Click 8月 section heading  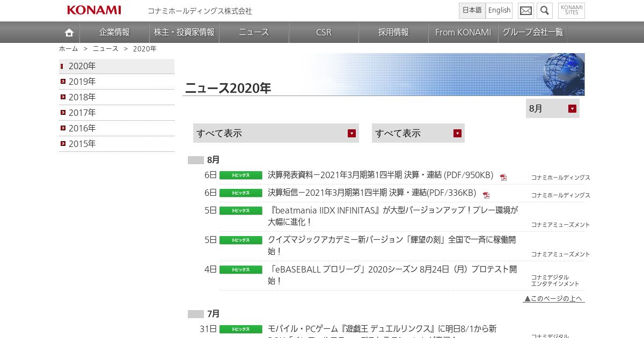(x=213, y=160)
